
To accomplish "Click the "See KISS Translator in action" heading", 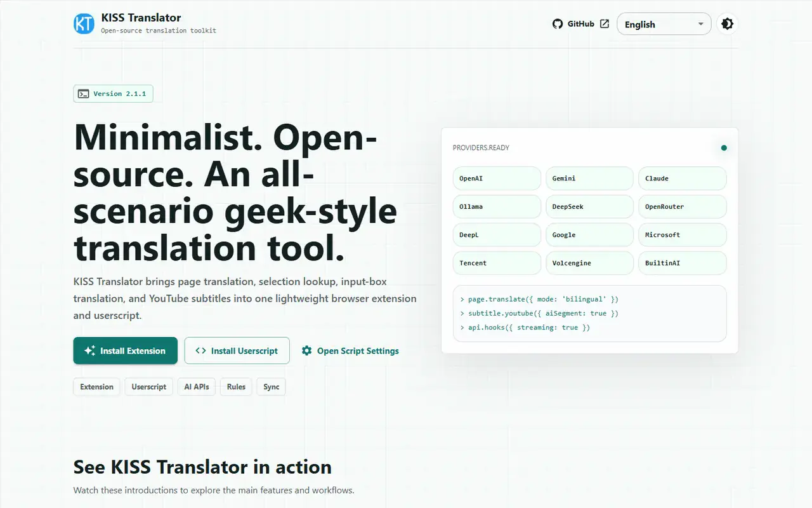I will click(x=202, y=467).
